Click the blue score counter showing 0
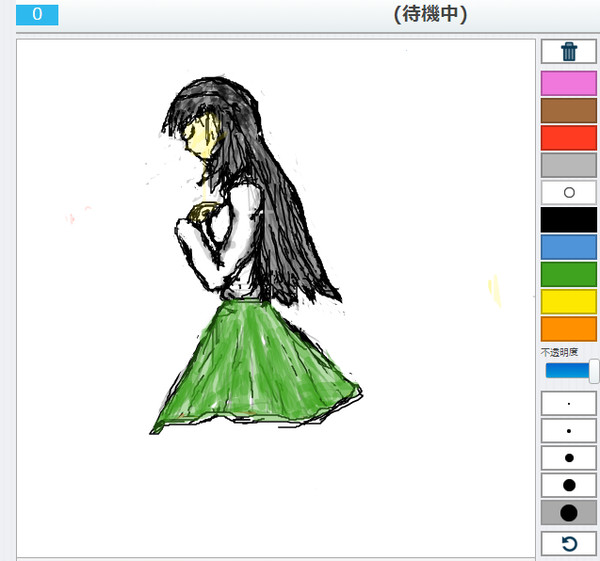This screenshot has width=600, height=561. coord(37,15)
